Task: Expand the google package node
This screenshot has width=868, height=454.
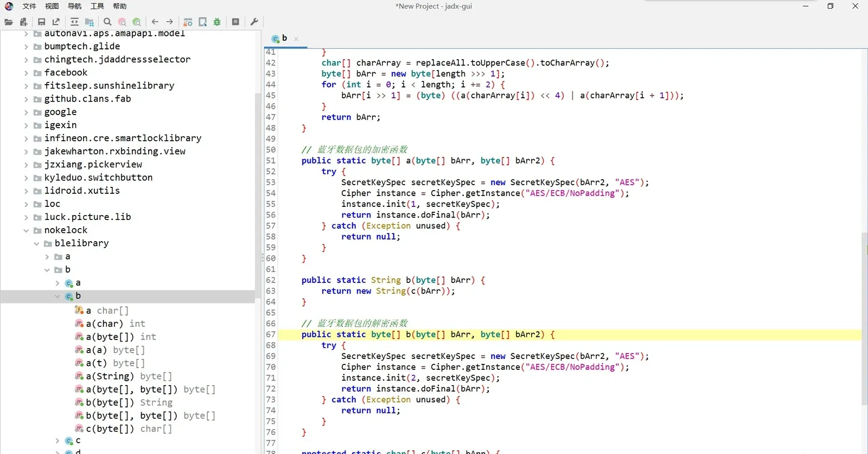Action: 26,112
